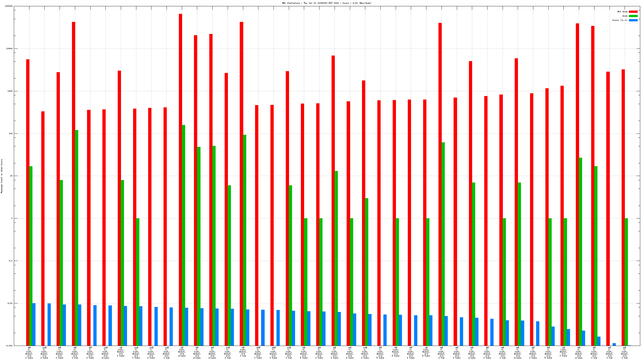Click the x-axis label '0@list.dnswl.org 5 hops'
The image size is (644, 362).
click(x=395, y=351)
